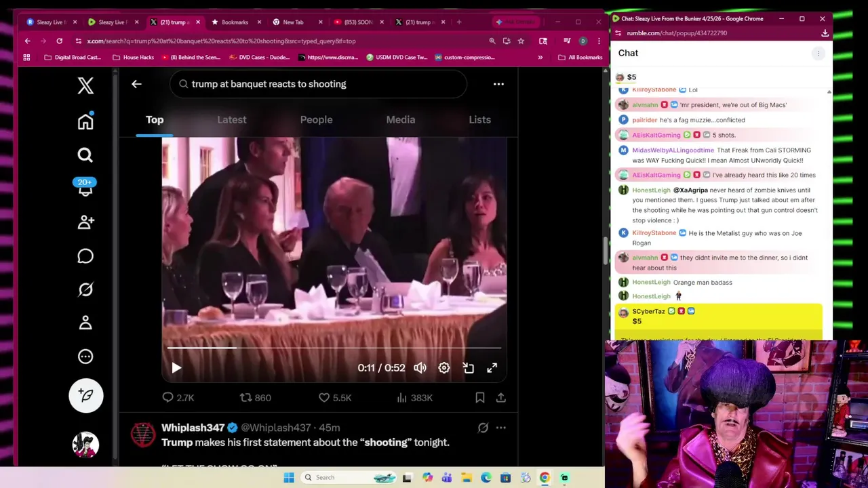Share the video post

501,398
